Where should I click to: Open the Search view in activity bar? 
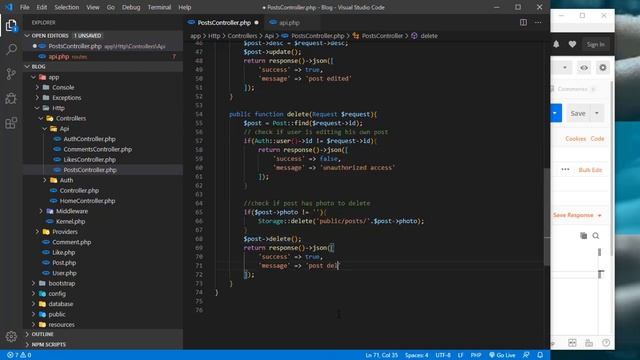(11, 49)
